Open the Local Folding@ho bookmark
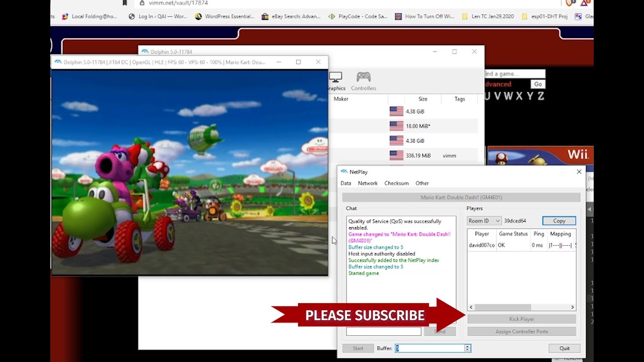The image size is (644, 362). [x=90, y=16]
